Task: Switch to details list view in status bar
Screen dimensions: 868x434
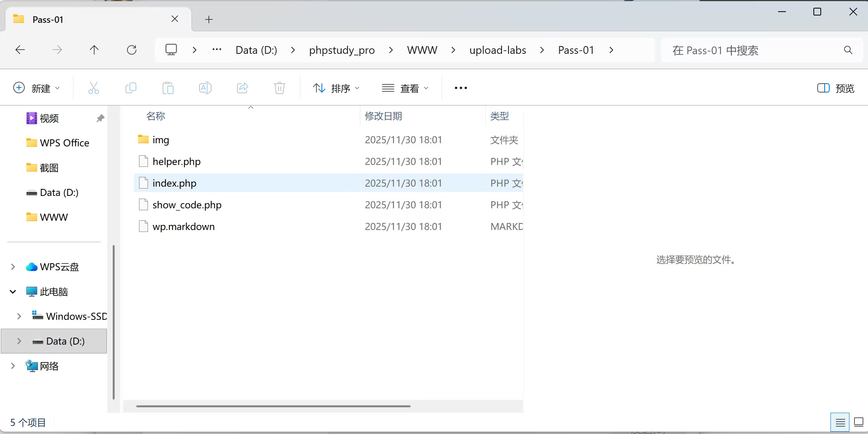Action: pyautogui.click(x=840, y=422)
